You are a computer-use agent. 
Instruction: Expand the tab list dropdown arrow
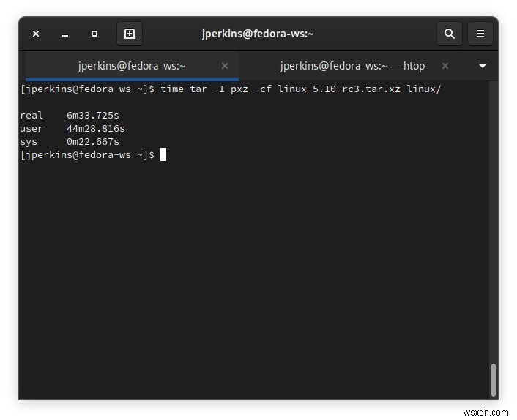[483, 66]
